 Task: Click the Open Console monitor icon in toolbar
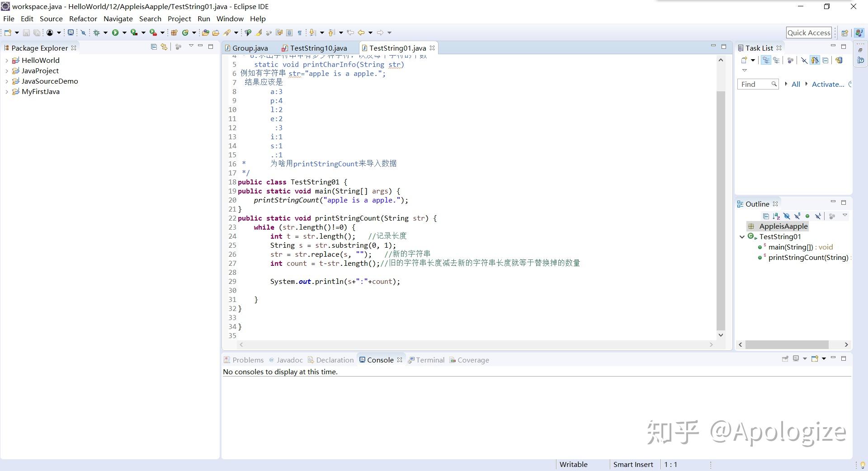pyautogui.click(x=71, y=33)
